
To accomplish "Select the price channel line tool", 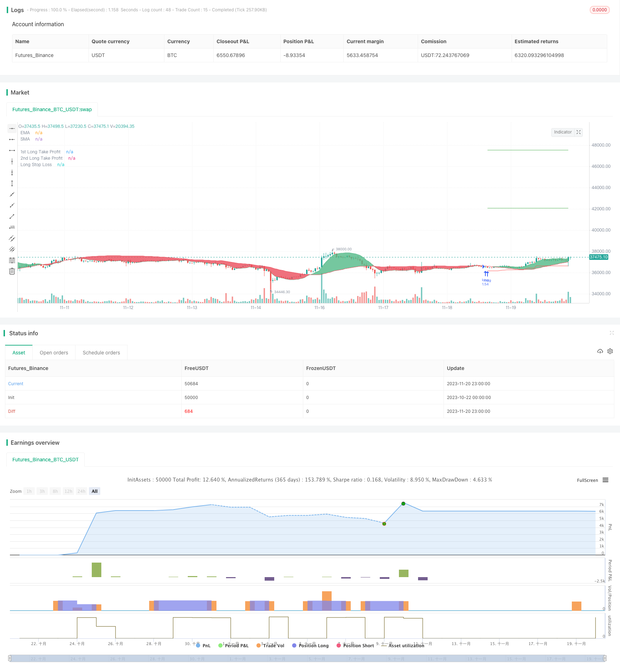I will (12, 238).
